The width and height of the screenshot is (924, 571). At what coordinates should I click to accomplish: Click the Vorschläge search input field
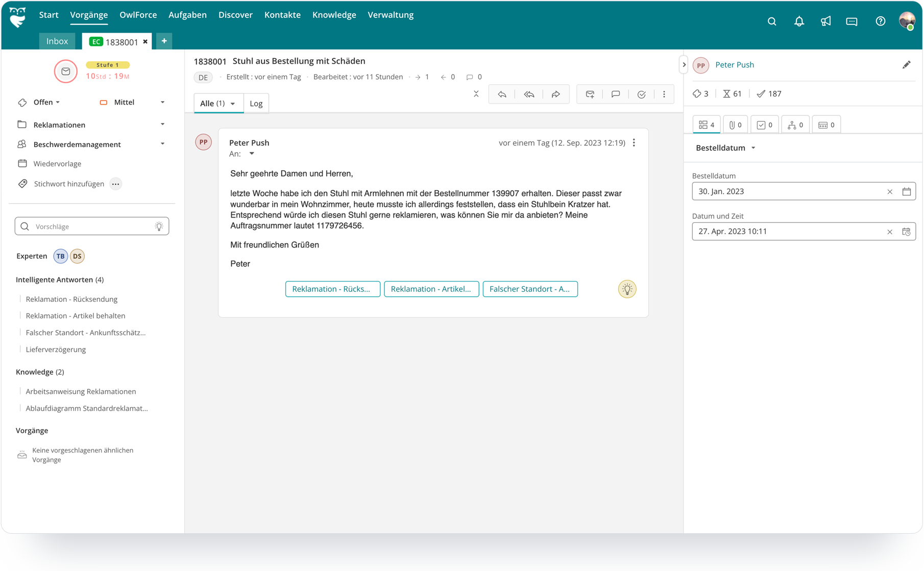(87, 226)
